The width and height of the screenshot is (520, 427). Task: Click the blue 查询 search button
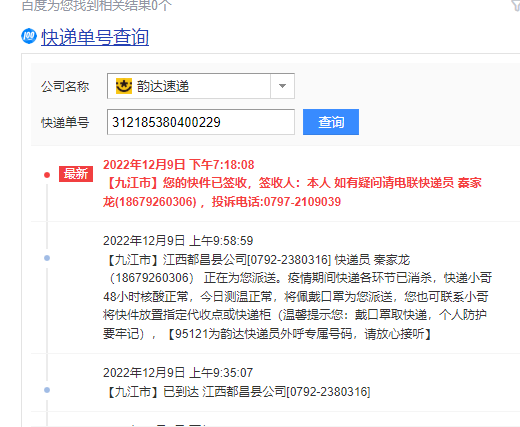click(331, 122)
